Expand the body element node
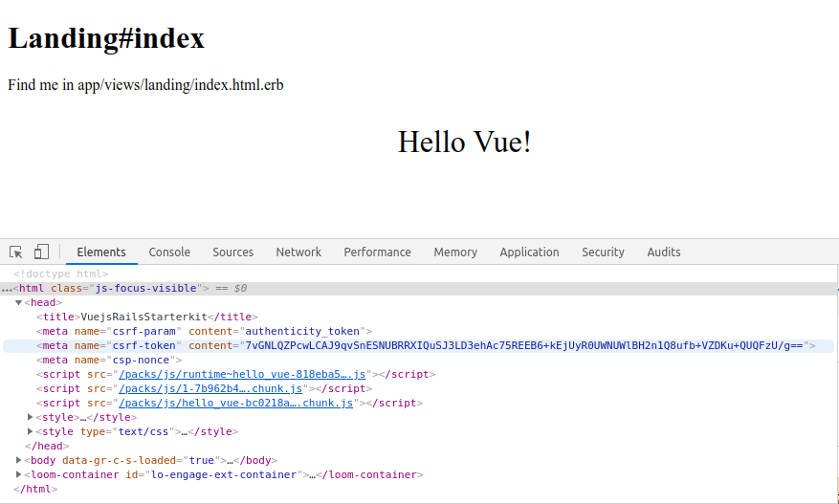This screenshot has height=504, width=839. [x=19, y=460]
